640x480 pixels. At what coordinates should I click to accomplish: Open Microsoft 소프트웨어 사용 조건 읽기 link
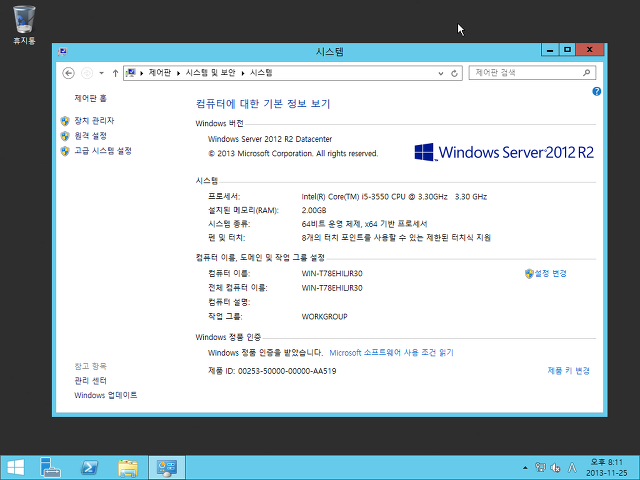391,353
